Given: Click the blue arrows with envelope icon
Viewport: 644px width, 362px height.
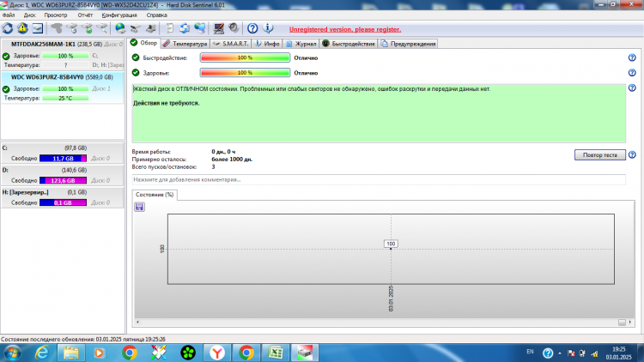Looking at the screenshot, I should pos(185,28).
